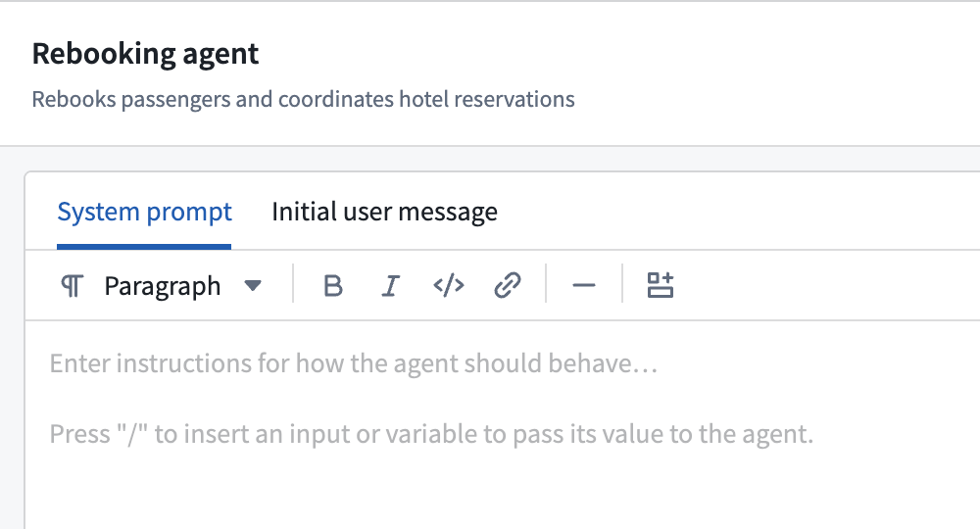Click the 'Press "/" to insert' hint line
Screen dimensions: 980x529
pyautogui.click(x=432, y=434)
